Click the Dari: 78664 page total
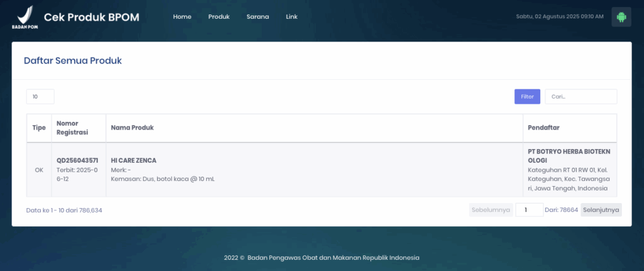Screen dimensions: 644x271 (x=561, y=210)
